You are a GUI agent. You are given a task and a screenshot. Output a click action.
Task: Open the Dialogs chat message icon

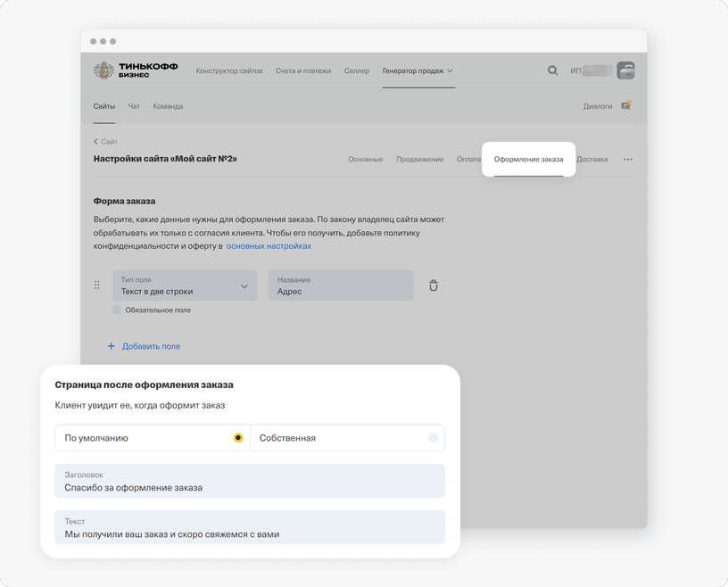point(626,105)
